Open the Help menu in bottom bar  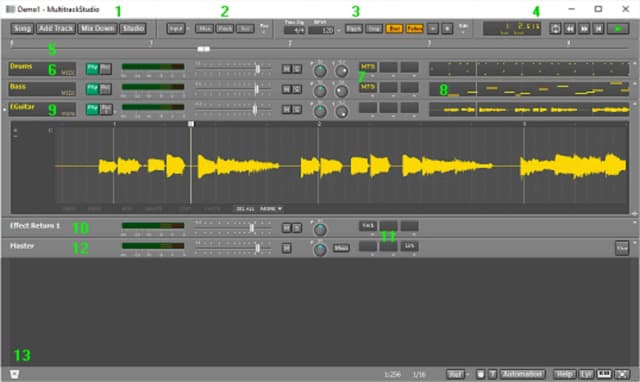(x=564, y=374)
